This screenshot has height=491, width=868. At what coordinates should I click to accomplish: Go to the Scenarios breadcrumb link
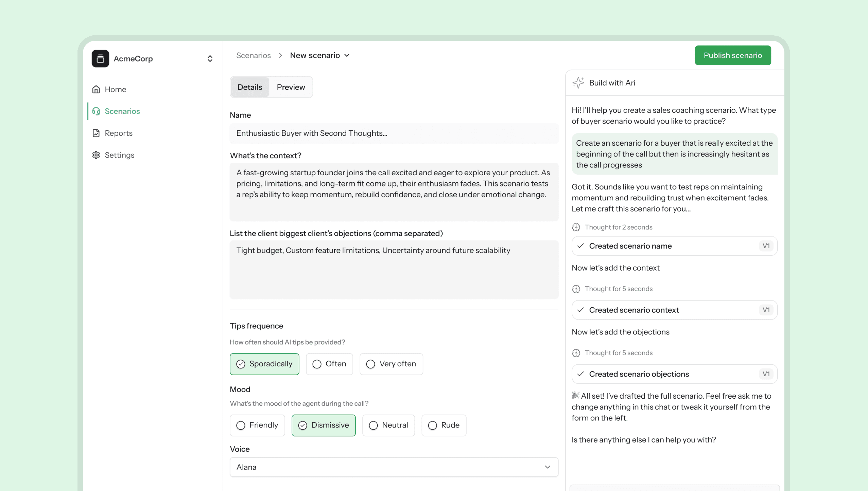tap(253, 55)
